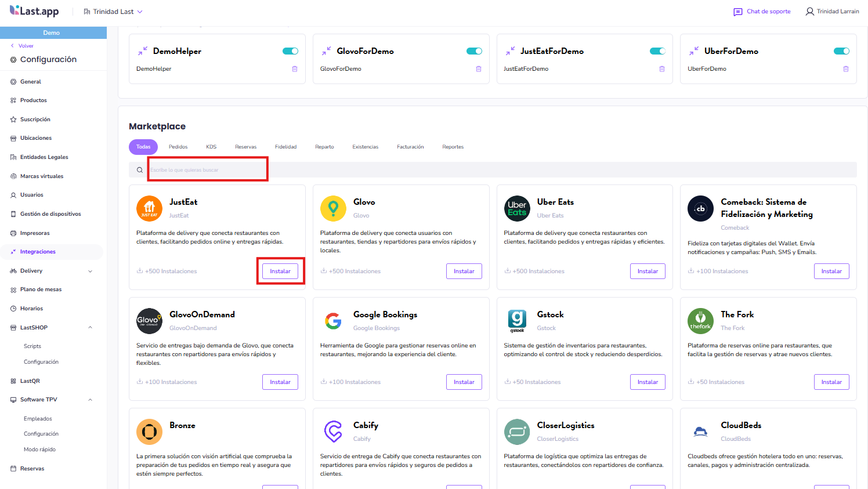This screenshot has width=868, height=489.
Task: Open Empleados under Software TPV
Action: tap(38, 419)
